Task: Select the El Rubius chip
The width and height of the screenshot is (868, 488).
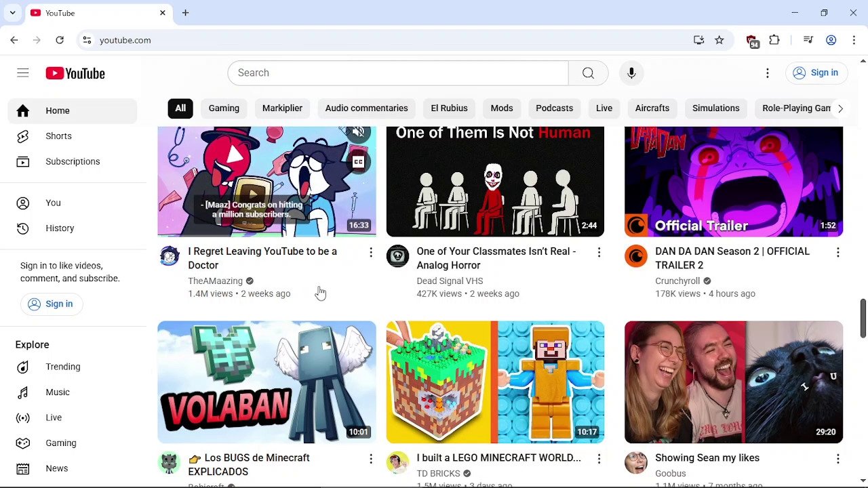Action: coord(449,108)
